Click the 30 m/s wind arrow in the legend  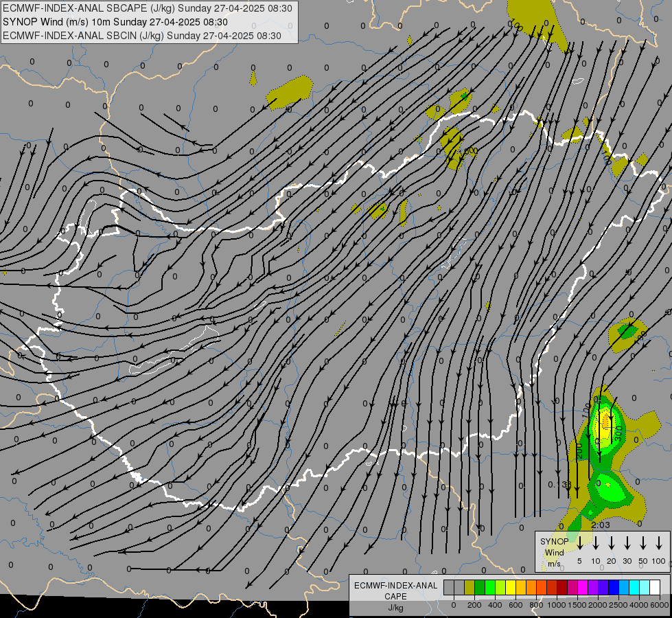click(627, 542)
